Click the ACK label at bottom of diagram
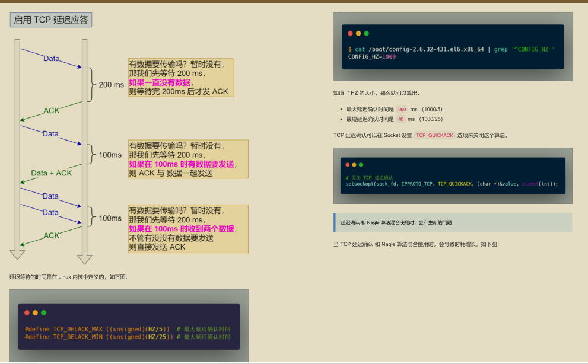 coord(52,235)
